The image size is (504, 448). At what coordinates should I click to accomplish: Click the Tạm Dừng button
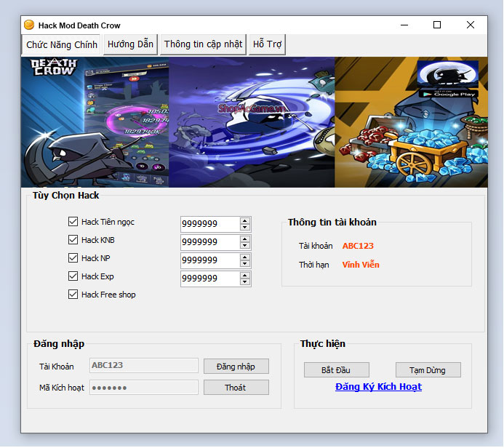point(428,370)
